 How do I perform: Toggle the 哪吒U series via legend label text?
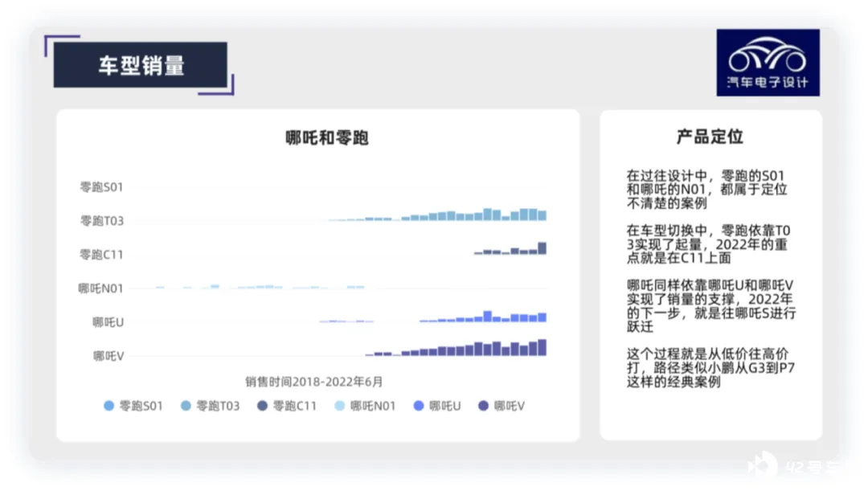coord(445,406)
